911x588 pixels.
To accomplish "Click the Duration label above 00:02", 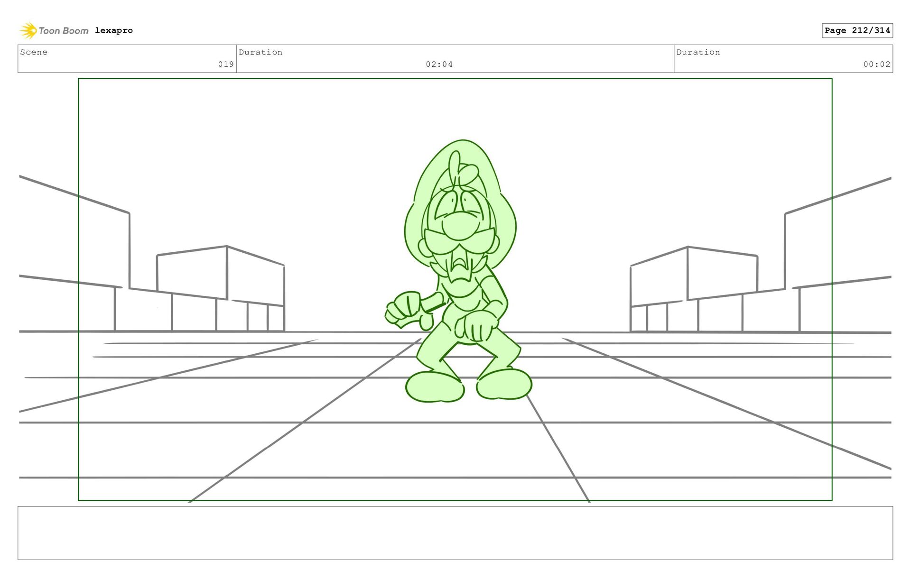I will [x=698, y=52].
